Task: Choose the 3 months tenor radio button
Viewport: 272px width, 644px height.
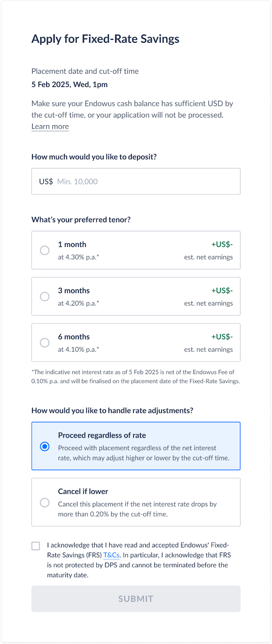Action: (45, 297)
